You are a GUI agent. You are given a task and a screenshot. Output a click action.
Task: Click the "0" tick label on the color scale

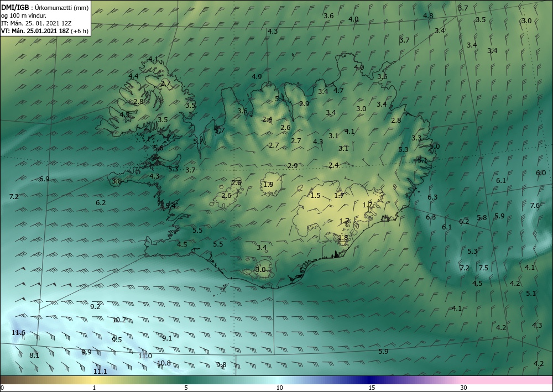pos(2,388)
